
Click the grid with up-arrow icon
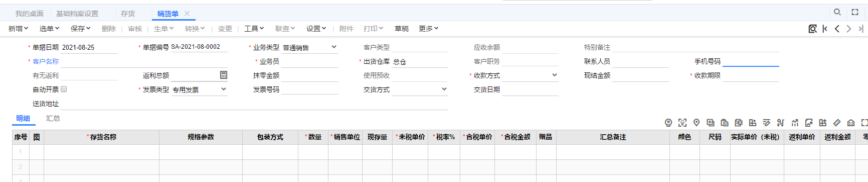click(823, 123)
